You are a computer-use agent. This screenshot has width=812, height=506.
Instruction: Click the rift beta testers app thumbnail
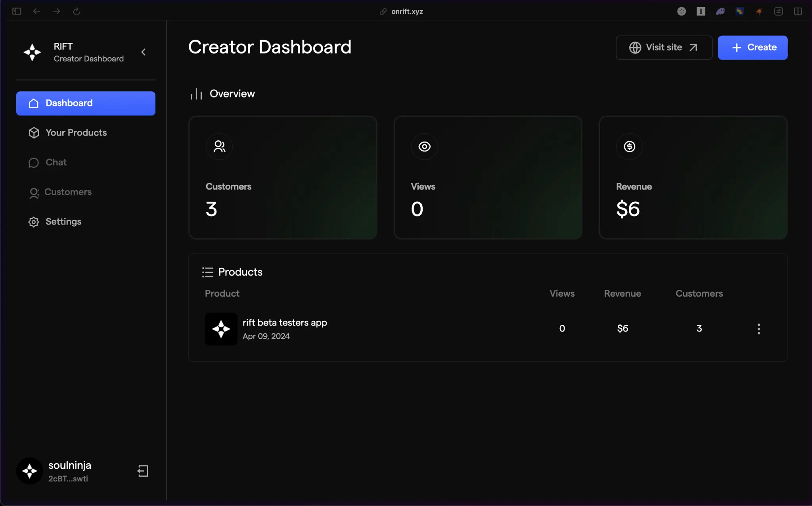point(221,329)
